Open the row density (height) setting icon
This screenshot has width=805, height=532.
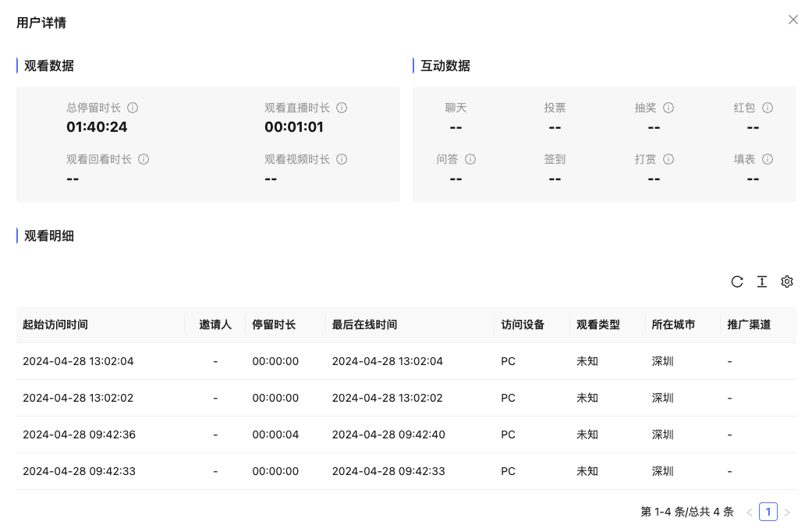pos(762,282)
